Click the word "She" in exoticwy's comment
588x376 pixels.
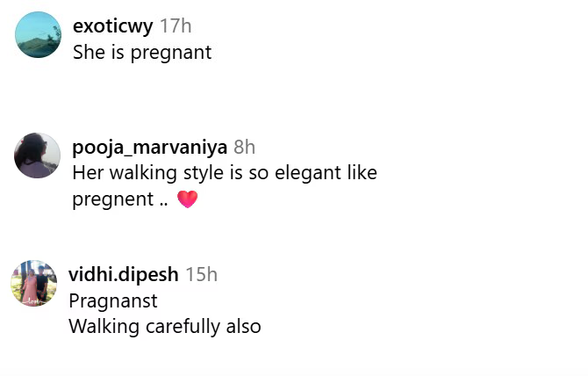[90, 53]
